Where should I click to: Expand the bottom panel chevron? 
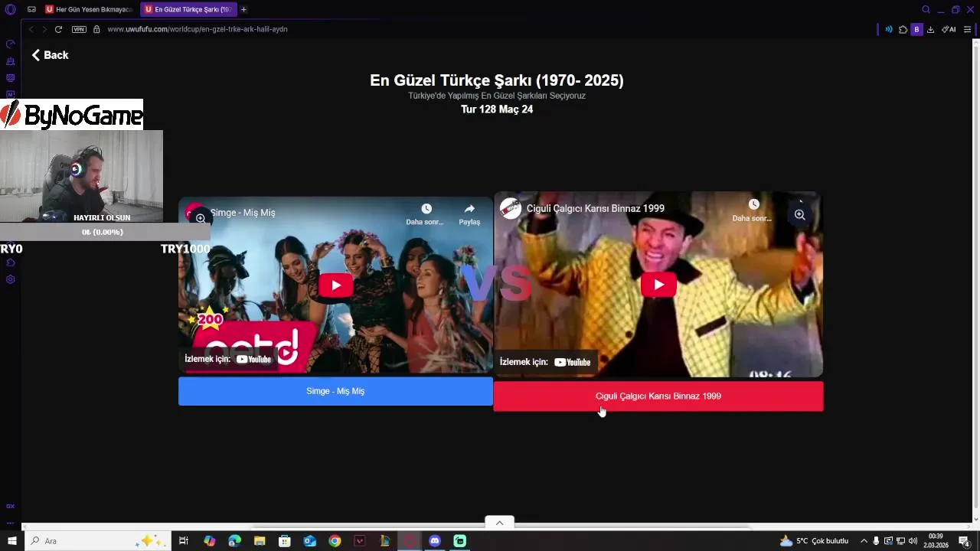point(499,523)
